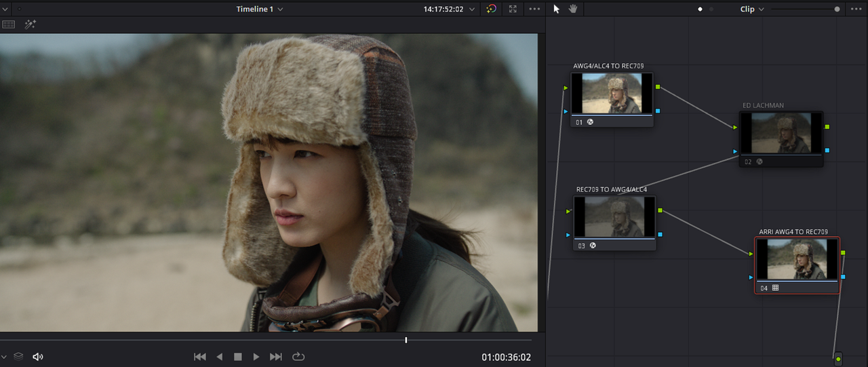Click the green RGB input of node 04
Viewport: 868px width, 367px height.
751,254
